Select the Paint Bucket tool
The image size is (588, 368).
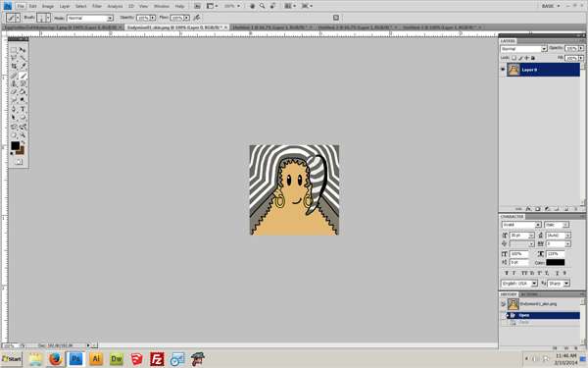[x=23, y=91]
